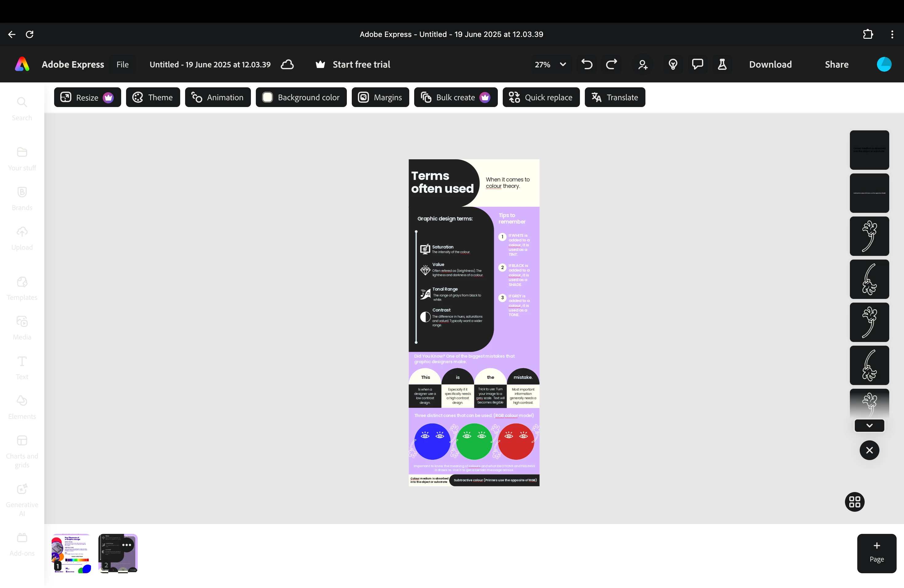Image resolution: width=904 pixels, height=588 pixels.
Task: Click the invite collaborator person icon
Action: 643,65
